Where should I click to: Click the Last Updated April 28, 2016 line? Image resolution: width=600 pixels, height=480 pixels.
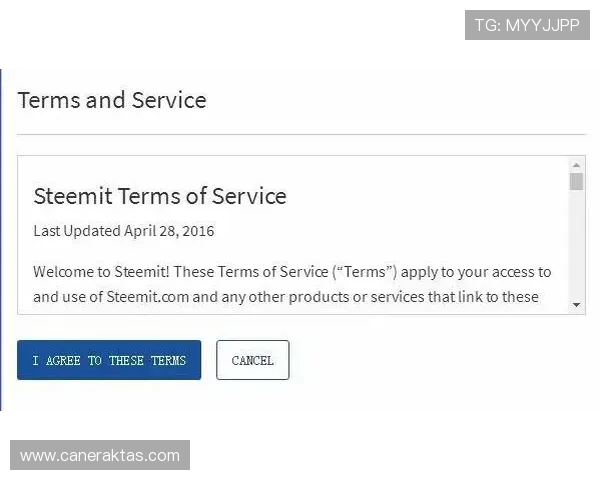tap(124, 231)
